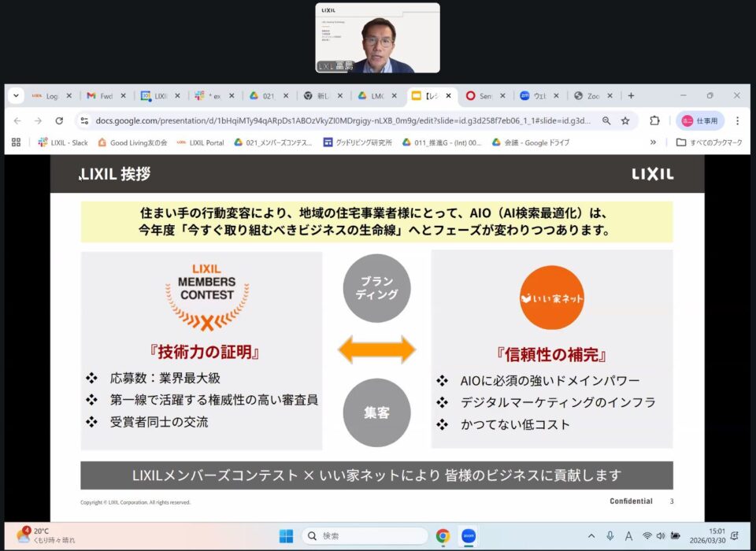Switch to the Gmail Fwd tab
Viewport: 756px width, 551px height.
point(101,95)
